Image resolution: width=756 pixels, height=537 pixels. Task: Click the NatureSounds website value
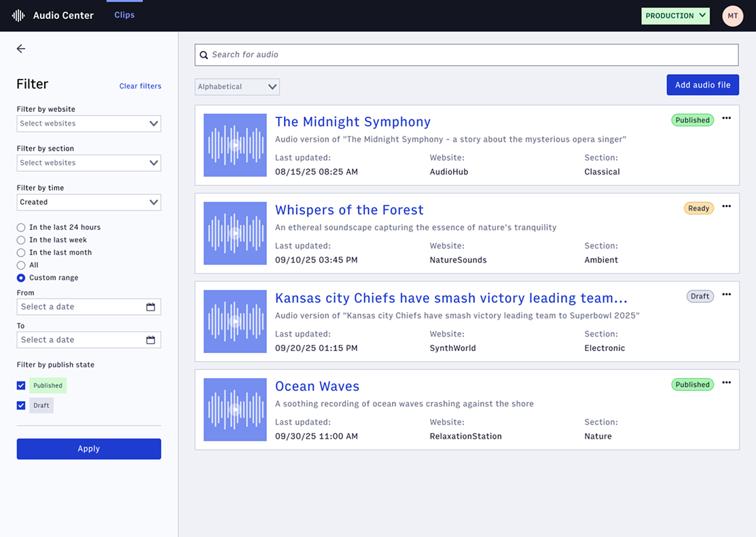tap(458, 260)
